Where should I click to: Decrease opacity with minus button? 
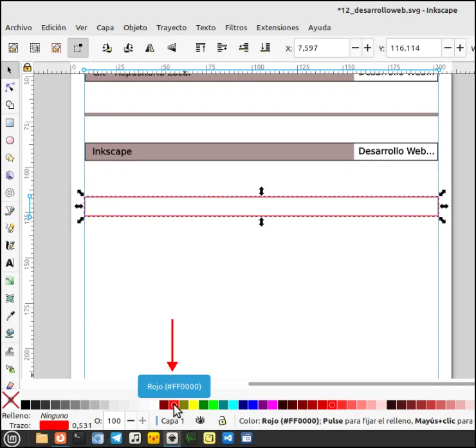tap(131, 421)
